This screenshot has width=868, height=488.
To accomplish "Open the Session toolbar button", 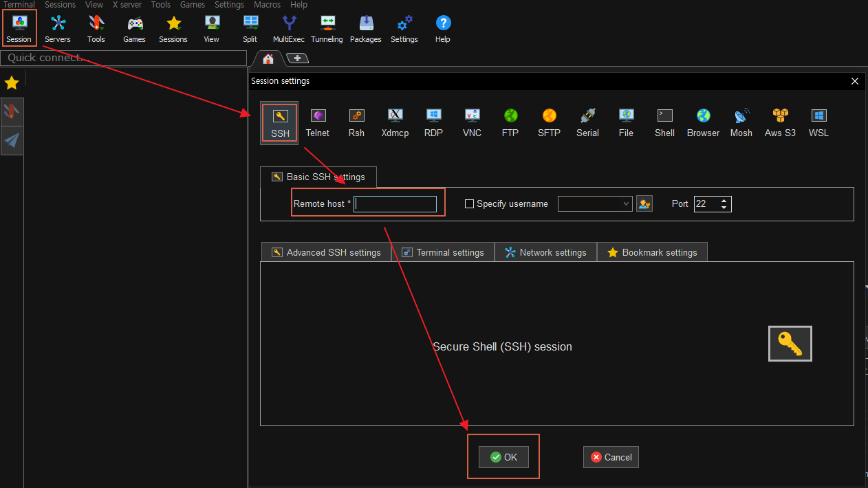I will click(x=19, y=29).
